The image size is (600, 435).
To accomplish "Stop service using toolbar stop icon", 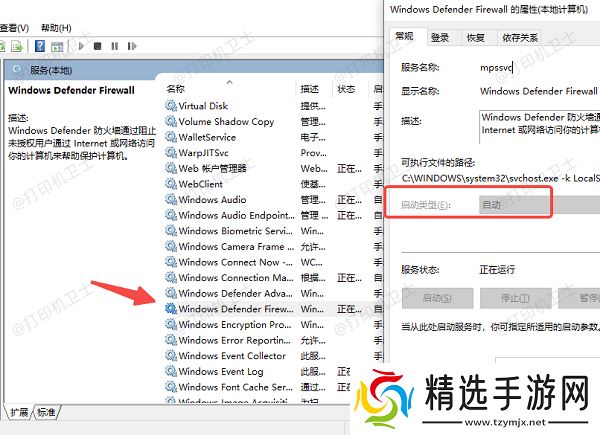I will tap(98, 46).
